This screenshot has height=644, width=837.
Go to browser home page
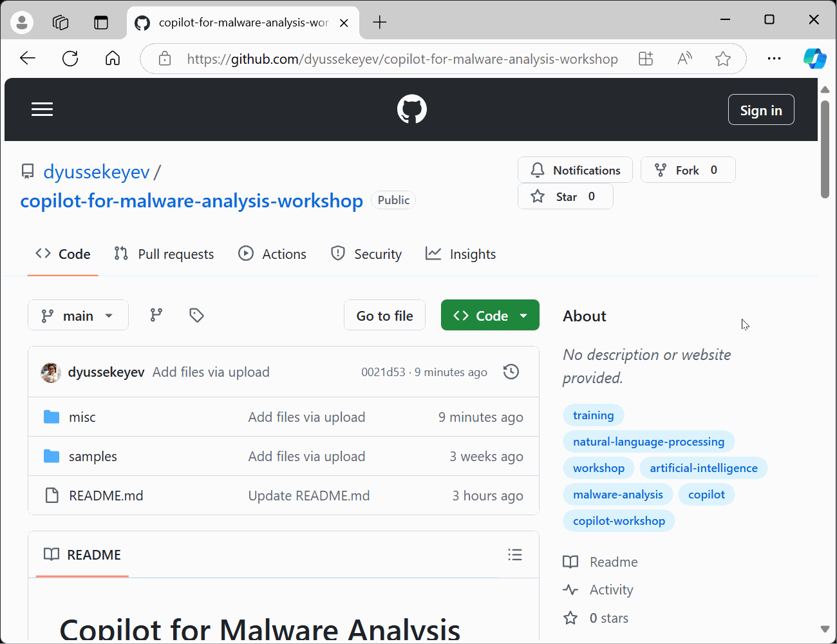point(113,59)
